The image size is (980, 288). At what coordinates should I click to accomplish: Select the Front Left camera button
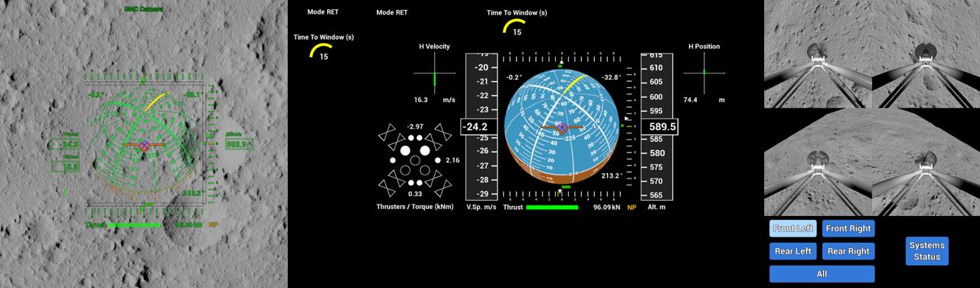[x=793, y=228]
